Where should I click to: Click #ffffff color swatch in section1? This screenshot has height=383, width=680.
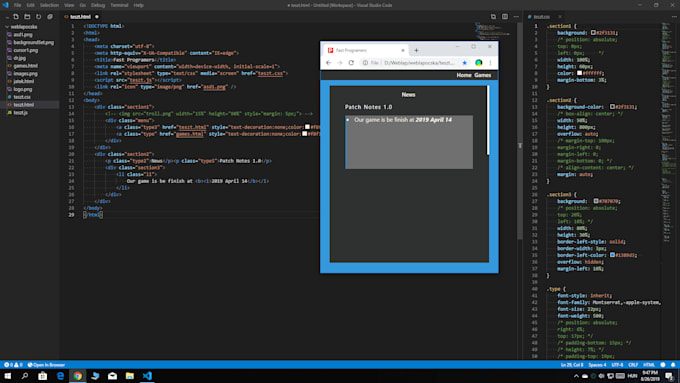point(579,73)
